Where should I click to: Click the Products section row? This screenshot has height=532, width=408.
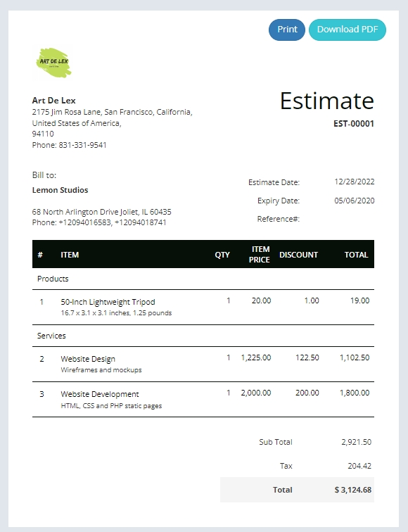(x=203, y=279)
